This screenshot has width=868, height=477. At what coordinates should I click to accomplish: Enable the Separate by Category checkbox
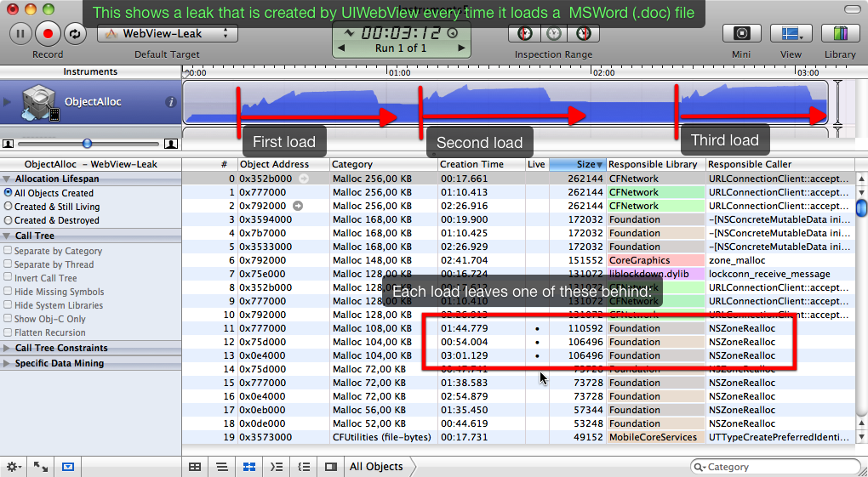pyautogui.click(x=8, y=251)
